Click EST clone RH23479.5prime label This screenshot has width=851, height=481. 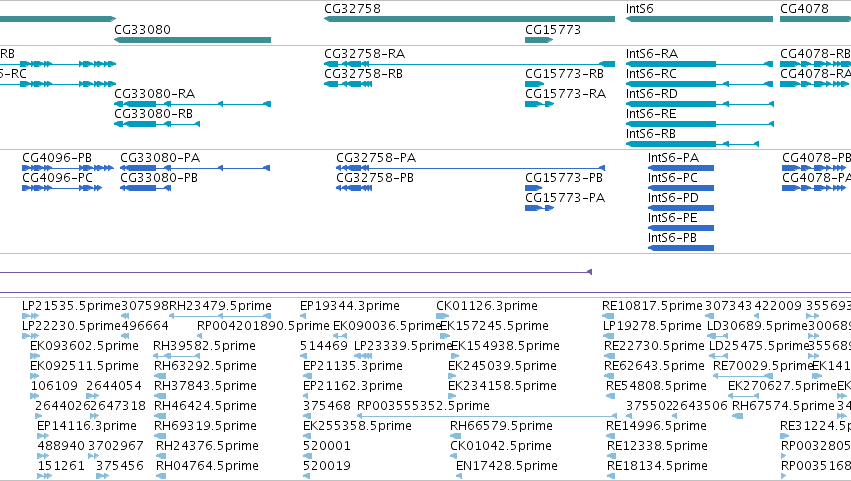coord(220,306)
